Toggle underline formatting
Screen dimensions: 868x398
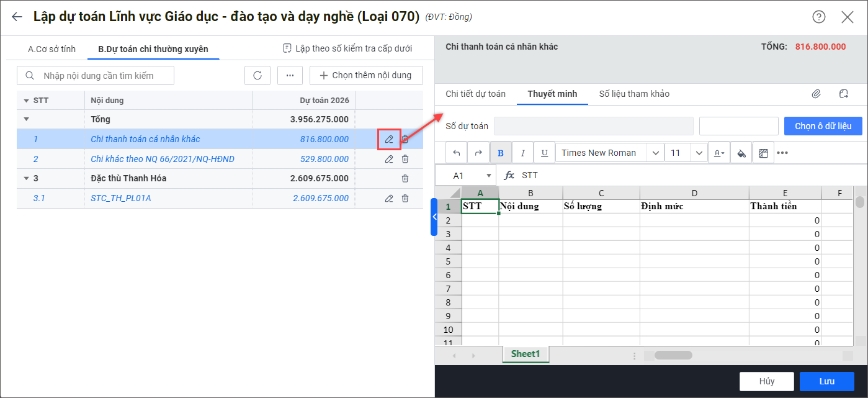point(544,153)
